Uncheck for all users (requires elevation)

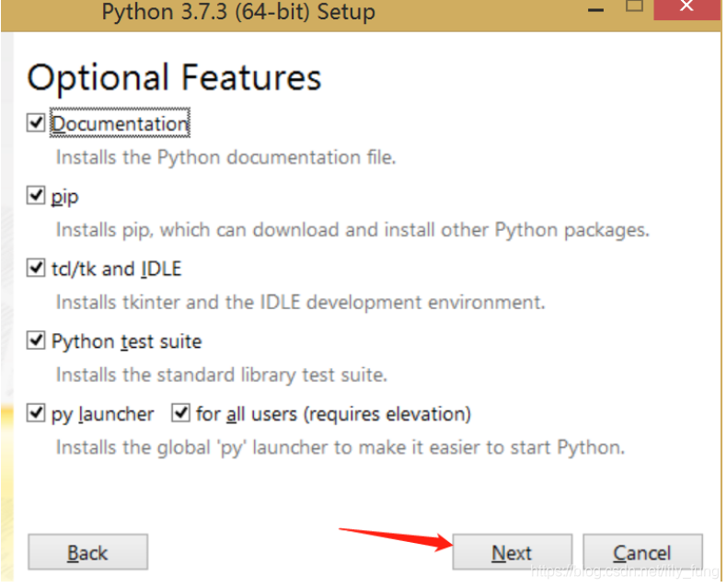point(180,413)
